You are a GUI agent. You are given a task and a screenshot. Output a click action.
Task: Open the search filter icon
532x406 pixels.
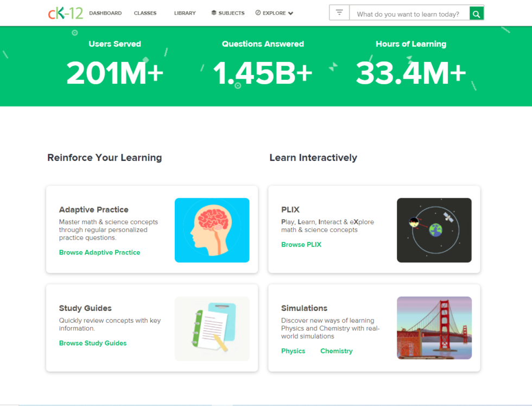339,12
